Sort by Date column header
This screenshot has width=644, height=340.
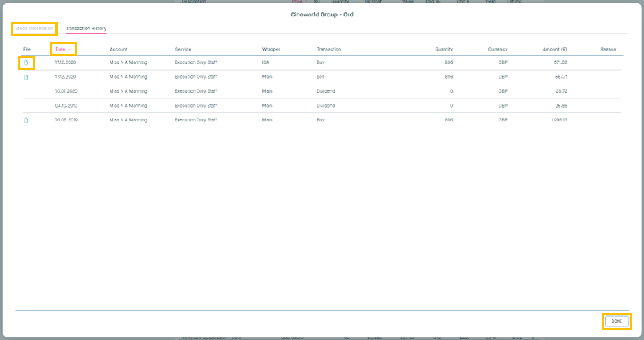coord(63,49)
